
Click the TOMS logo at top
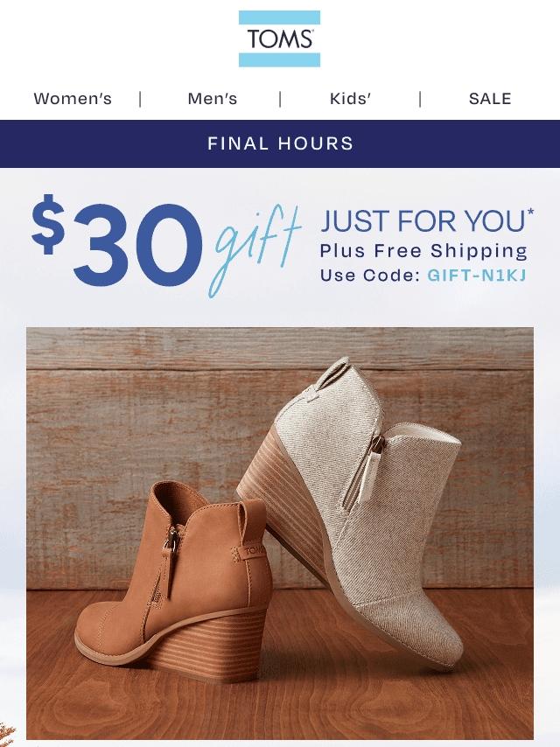(279, 38)
